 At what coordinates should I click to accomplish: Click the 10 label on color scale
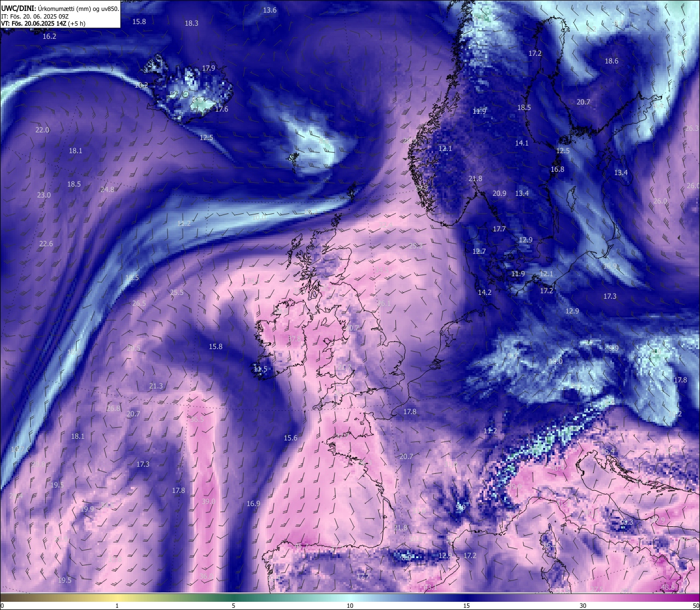pos(350,606)
